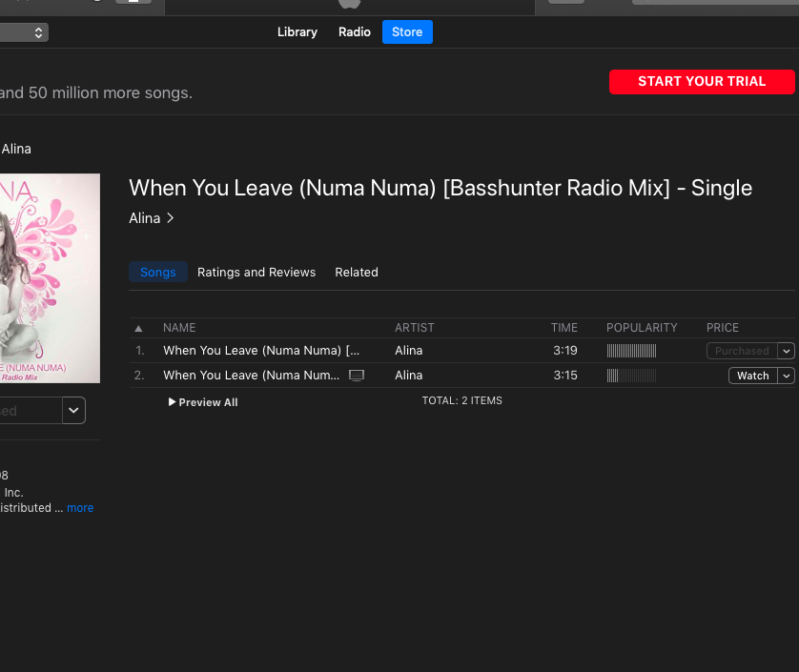Image resolution: width=799 pixels, height=672 pixels.
Task: Click the TOTAL: 2 ITEMS text
Action: click(x=461, y=400)
